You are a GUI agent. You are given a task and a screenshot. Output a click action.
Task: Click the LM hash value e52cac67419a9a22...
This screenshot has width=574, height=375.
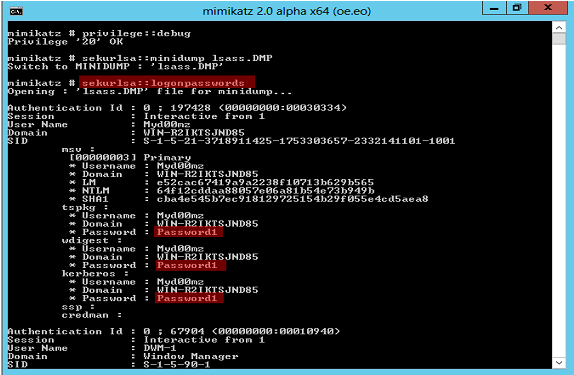(x=265, y=182)
